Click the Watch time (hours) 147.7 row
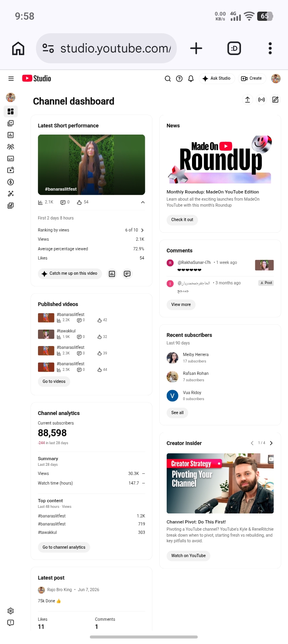 [x=92, y=483]
